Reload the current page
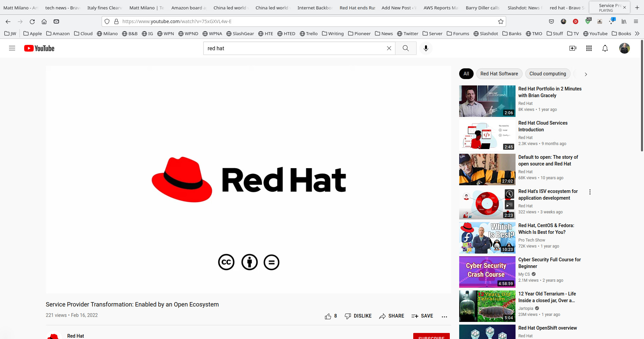Screen dimensions: 644x339 [x=32, y=21]
